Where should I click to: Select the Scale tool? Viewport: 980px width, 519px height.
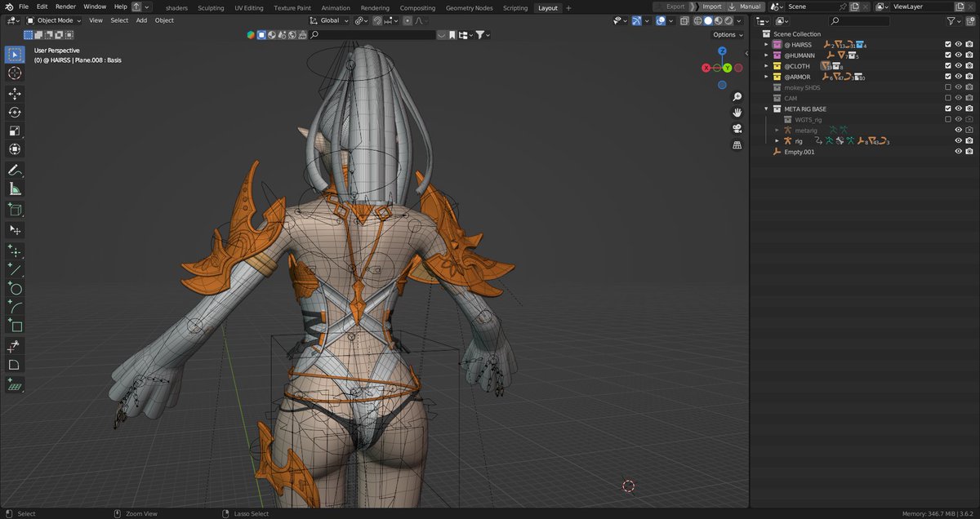[15, 131]
